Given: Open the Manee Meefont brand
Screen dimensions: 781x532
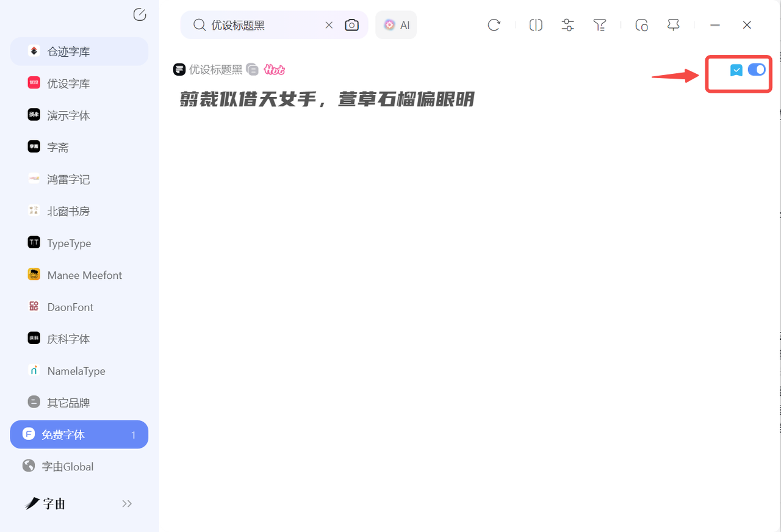Looking at the screenshot, I should [x=79, y=275].
